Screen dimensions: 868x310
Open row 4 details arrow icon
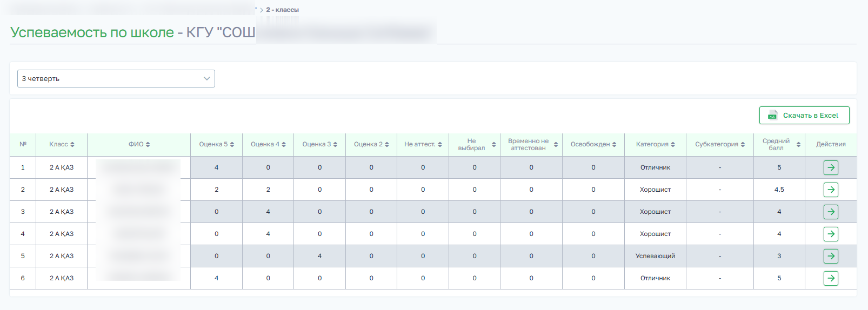pyautogui.click(x=831, y=234)
